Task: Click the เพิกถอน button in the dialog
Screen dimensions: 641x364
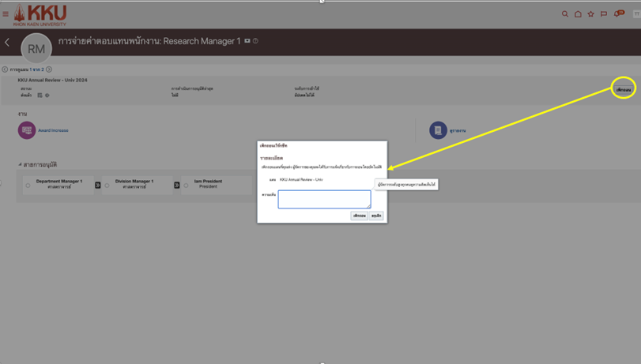Action: [359, 216]
